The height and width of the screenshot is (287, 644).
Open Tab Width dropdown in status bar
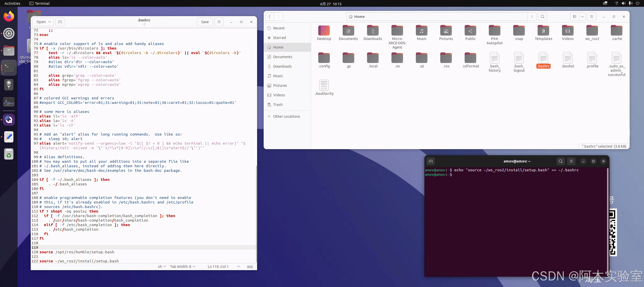(x=182, y=267)
